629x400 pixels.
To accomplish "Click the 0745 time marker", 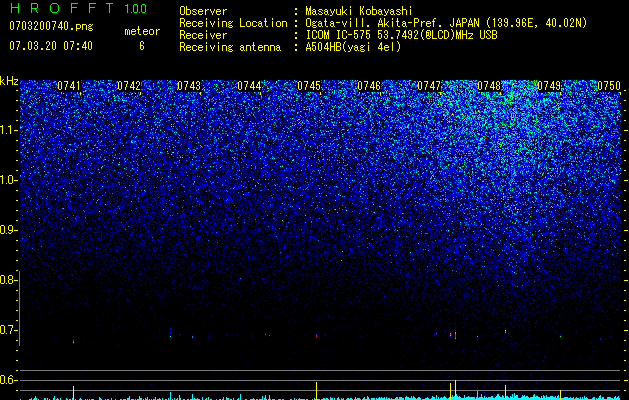I will [309, 86].
